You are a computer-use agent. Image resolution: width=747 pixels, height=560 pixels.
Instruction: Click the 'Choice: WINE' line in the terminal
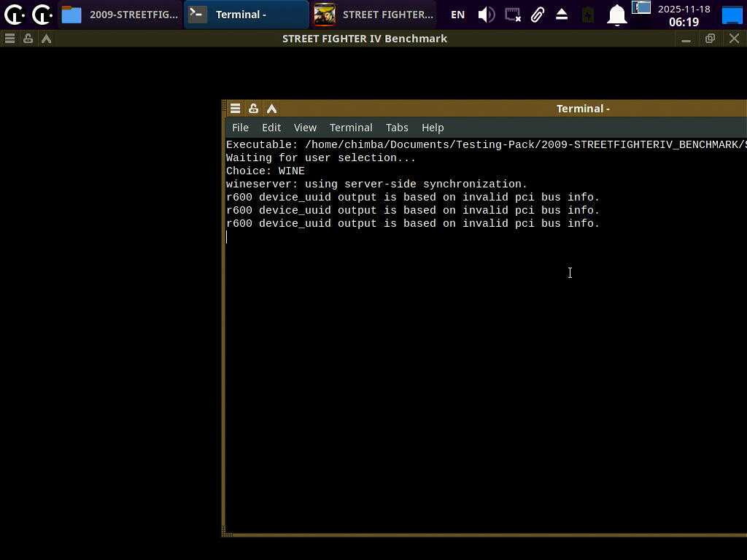(x=266, y=171)
